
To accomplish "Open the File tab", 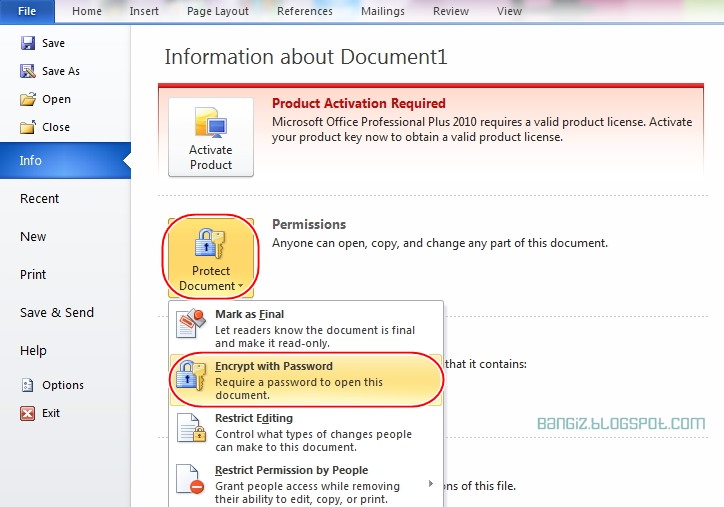I will [27, 11].
